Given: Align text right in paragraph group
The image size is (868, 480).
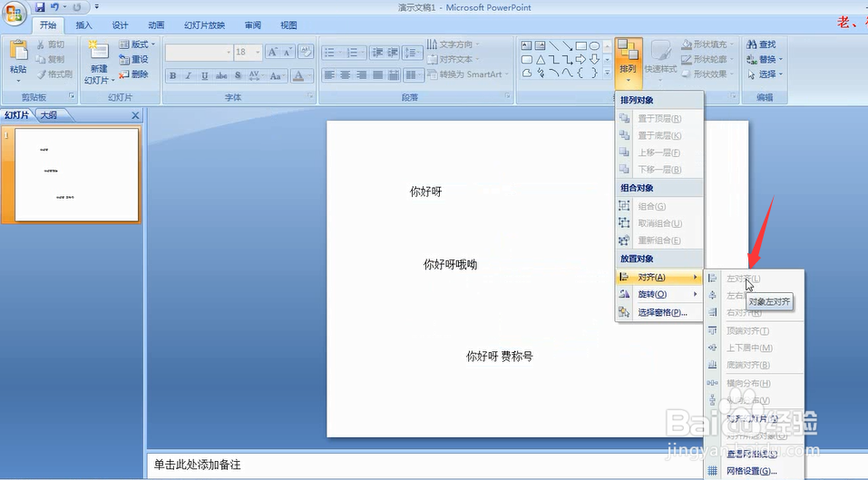Looking at the screenshot, I should click(x=362, y=74).
